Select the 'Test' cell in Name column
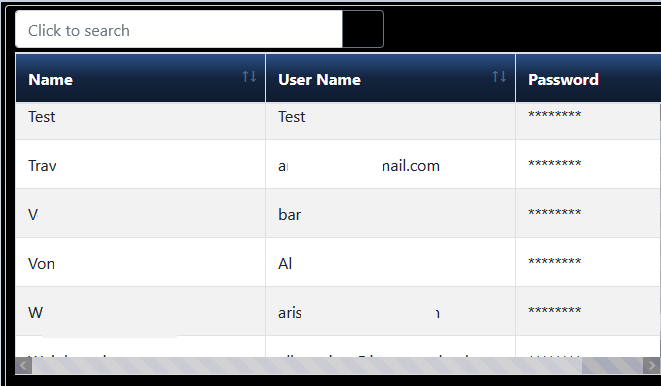Image resolution: width=661 pixels, height=386 pixels. point(140,121)
